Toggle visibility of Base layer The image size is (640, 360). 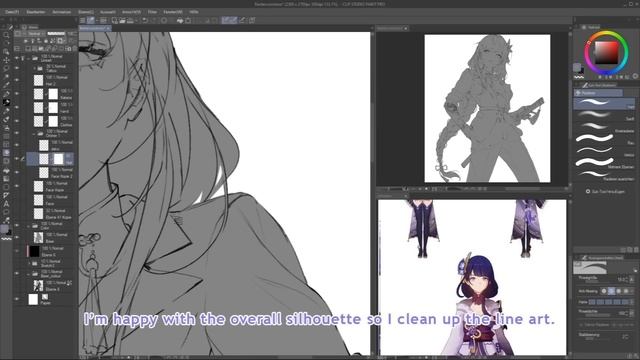click(x=17, y=238)
